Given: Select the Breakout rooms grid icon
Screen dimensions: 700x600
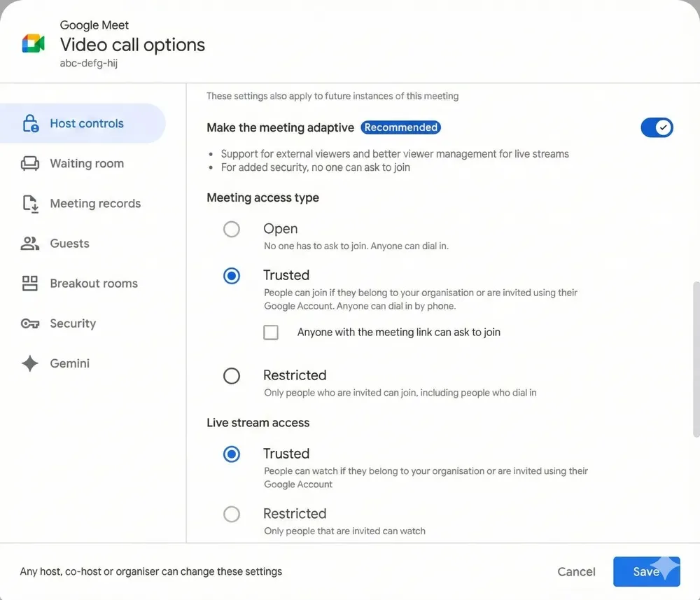Looking at the screenshot, I should 29,283.
